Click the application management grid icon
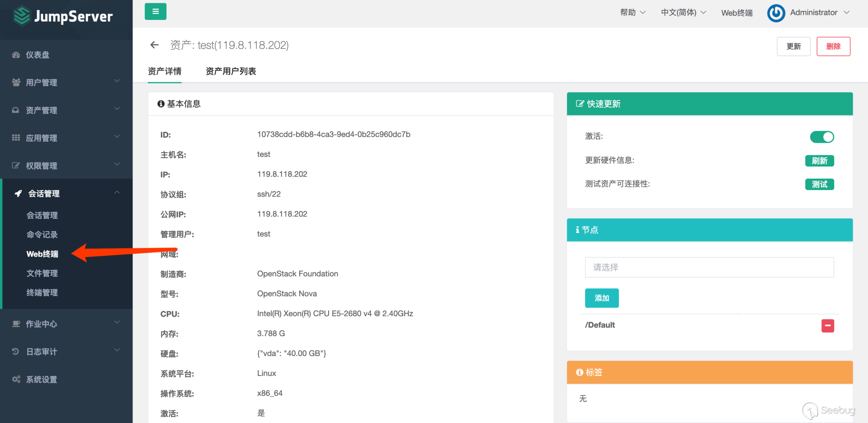Screen dimensions: 868x423 pyautogui.click(x=16, y=138)
